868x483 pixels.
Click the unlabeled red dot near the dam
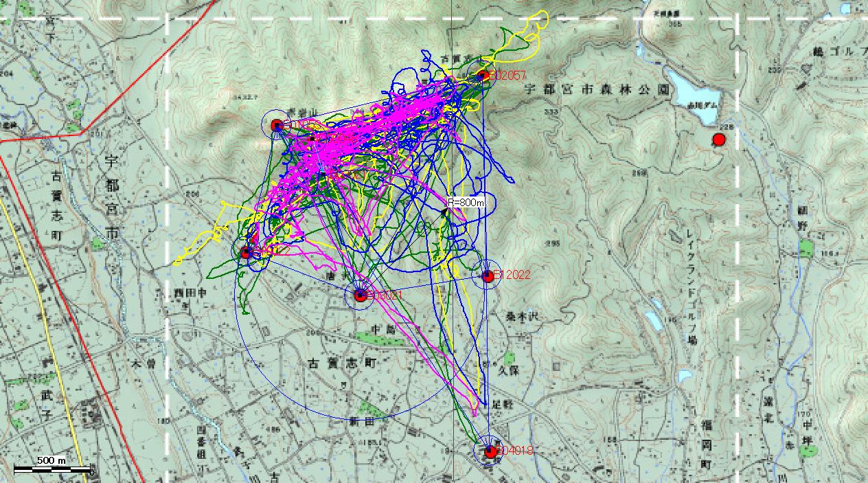(719, 140)
